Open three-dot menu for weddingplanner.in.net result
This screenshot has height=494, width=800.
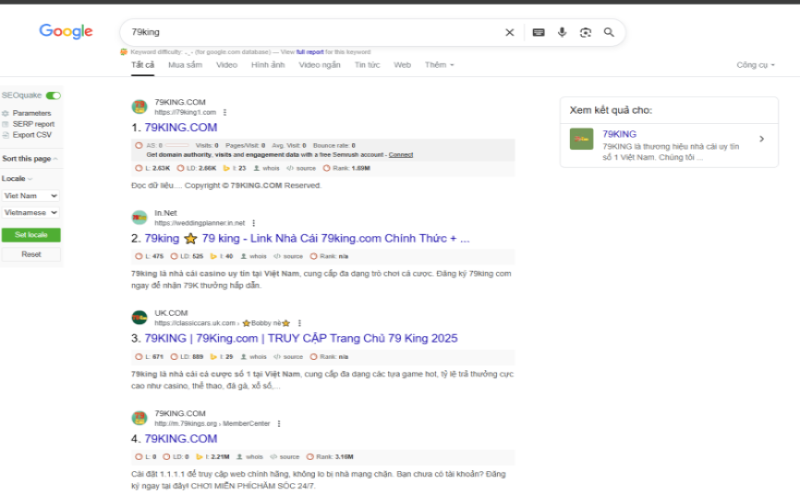point(254,223)
